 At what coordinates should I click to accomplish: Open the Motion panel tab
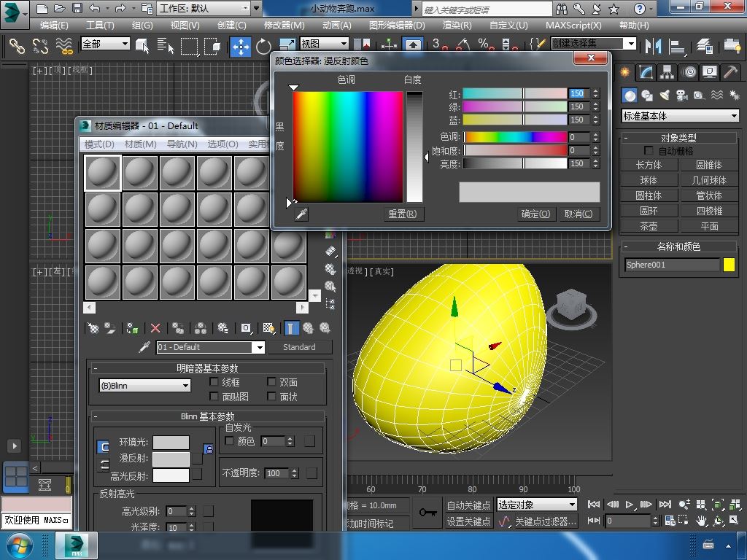click(x=689, y=72)
